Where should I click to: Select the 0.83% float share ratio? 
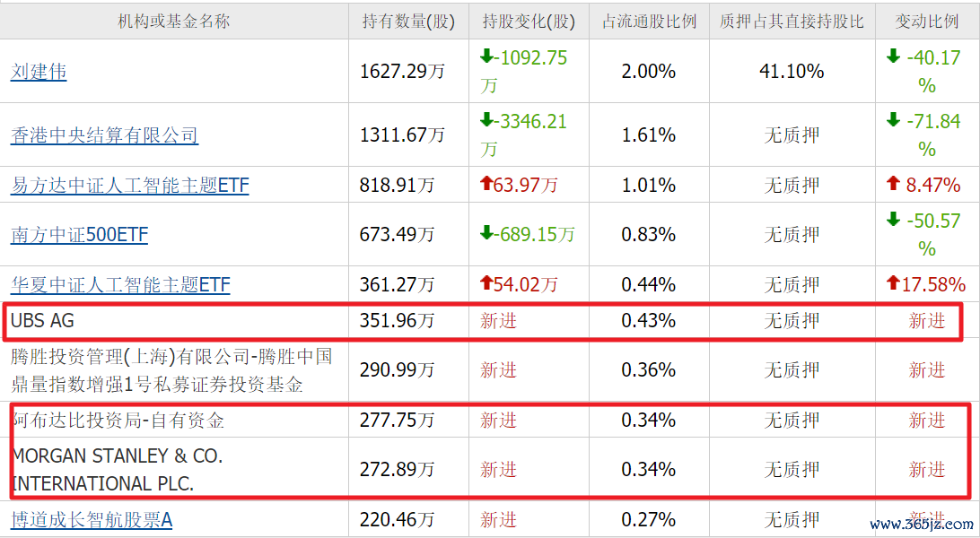[x=649, y=235]
